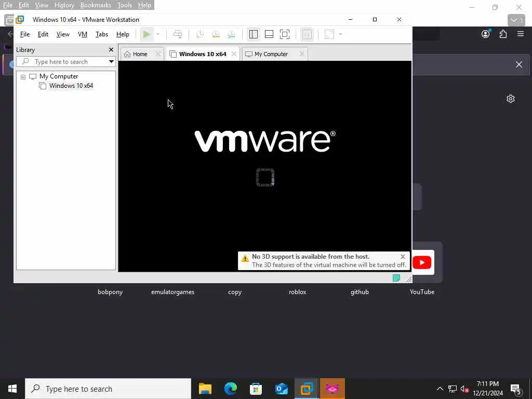
Task: Open the YouTube shortcut tile
Action: (422, 262)
